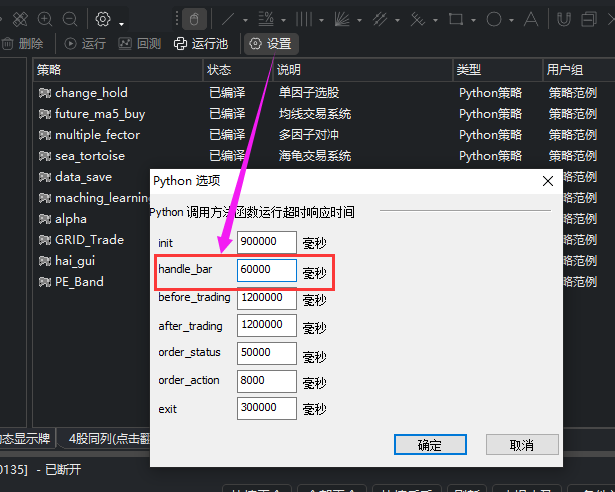Select the hai_gui strategy row
Image resolution: width=615 pixels, height=492 pixels.
coord(92,261)
